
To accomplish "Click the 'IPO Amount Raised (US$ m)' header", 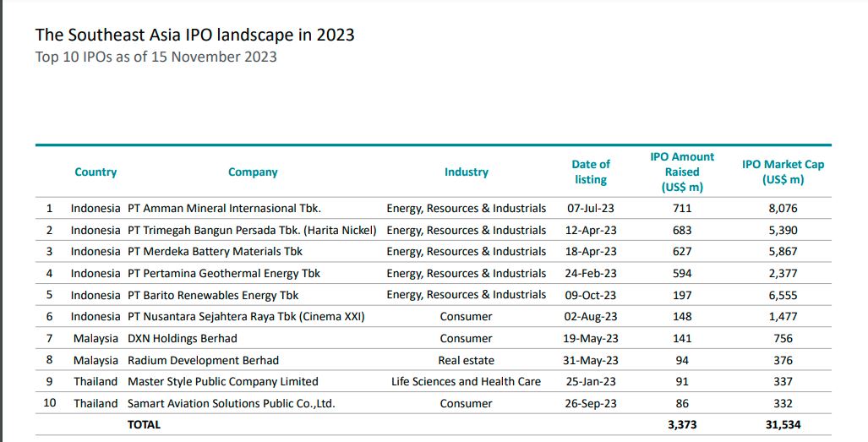I will coord(682,172).
